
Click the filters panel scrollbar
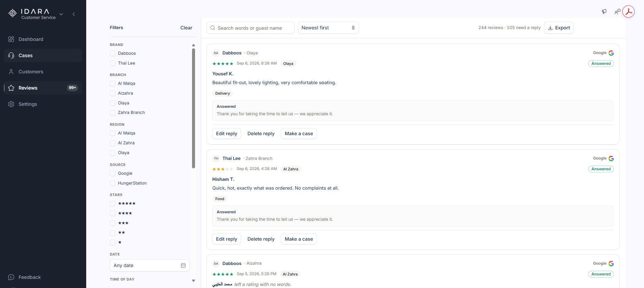(x=193, y=108)
